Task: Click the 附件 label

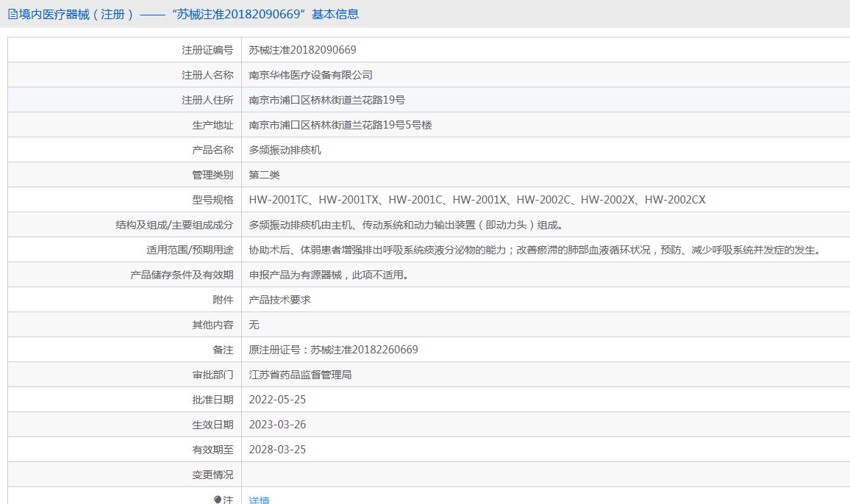Action: point(223,300)
